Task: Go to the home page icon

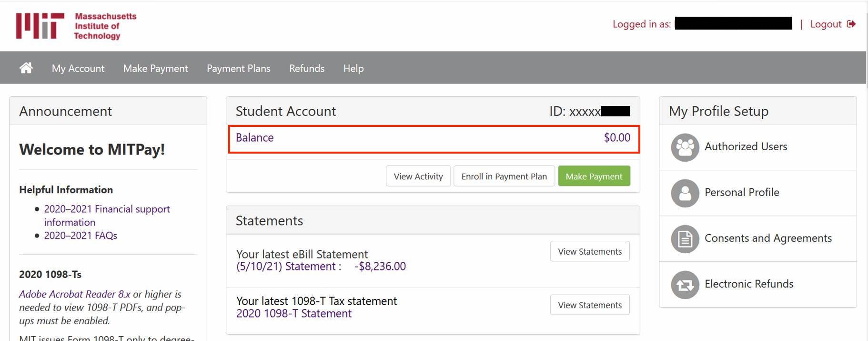Action: tap(26, 68)
